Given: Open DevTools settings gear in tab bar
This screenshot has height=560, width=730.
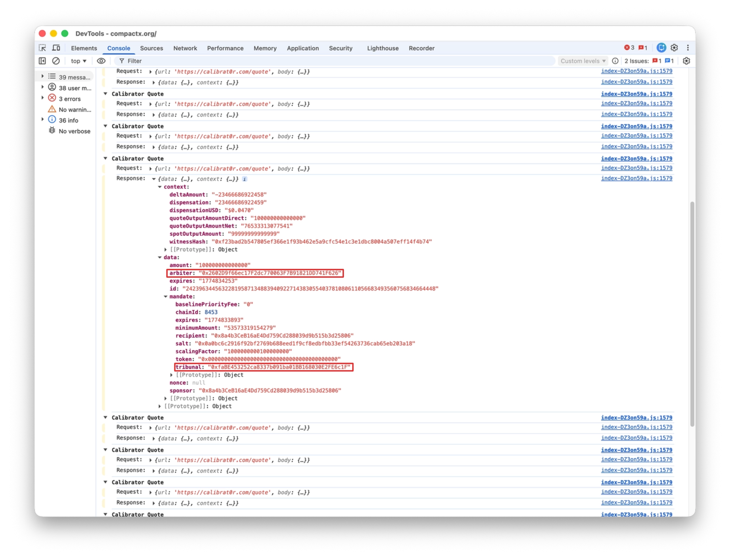Looking at the screenshot, I should coord(674,48).
